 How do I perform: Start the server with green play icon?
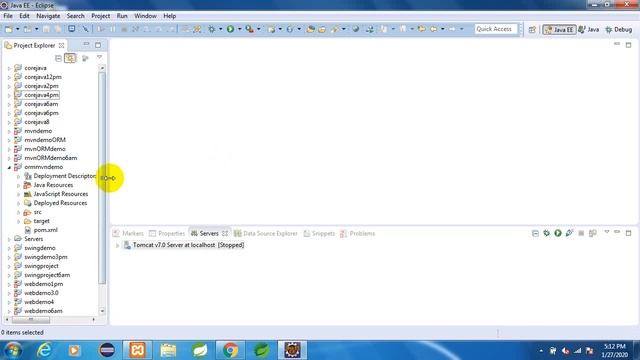click(558, 233)
